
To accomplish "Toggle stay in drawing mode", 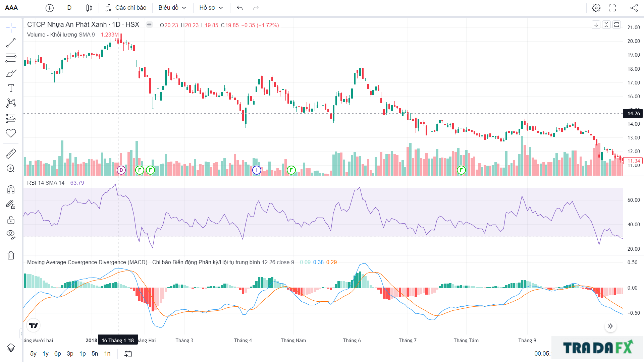I will click(x=11, y=204).
